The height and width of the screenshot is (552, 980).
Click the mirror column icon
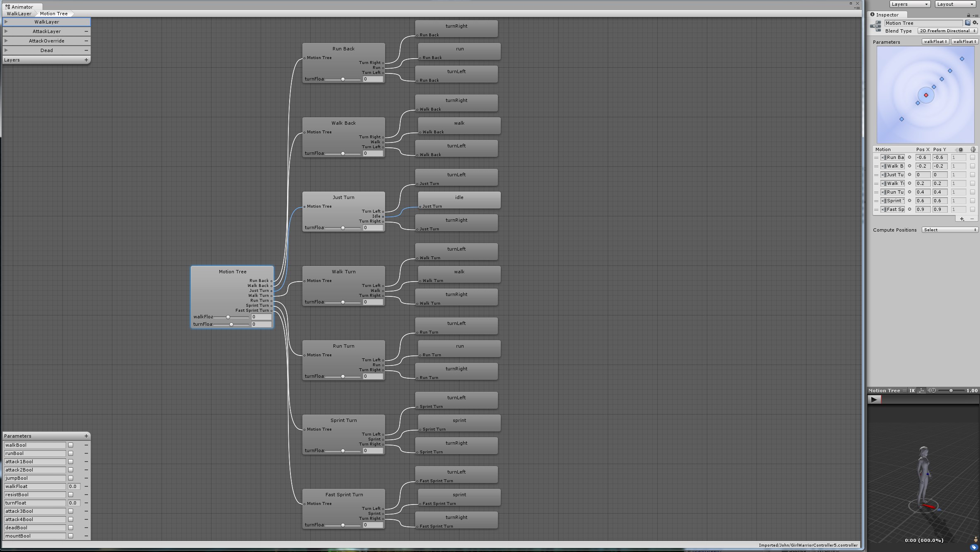point(973,149)
